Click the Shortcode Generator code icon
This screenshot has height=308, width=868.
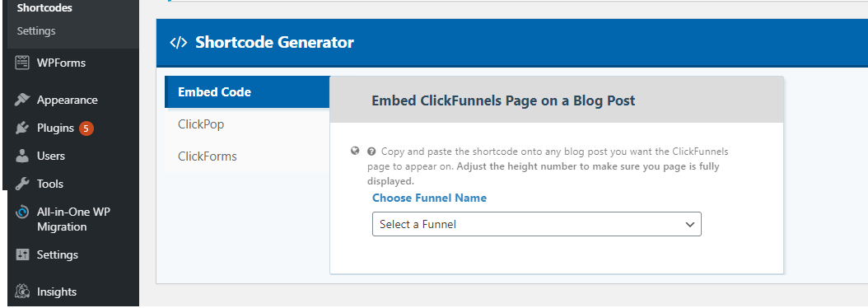click(178, 43)
